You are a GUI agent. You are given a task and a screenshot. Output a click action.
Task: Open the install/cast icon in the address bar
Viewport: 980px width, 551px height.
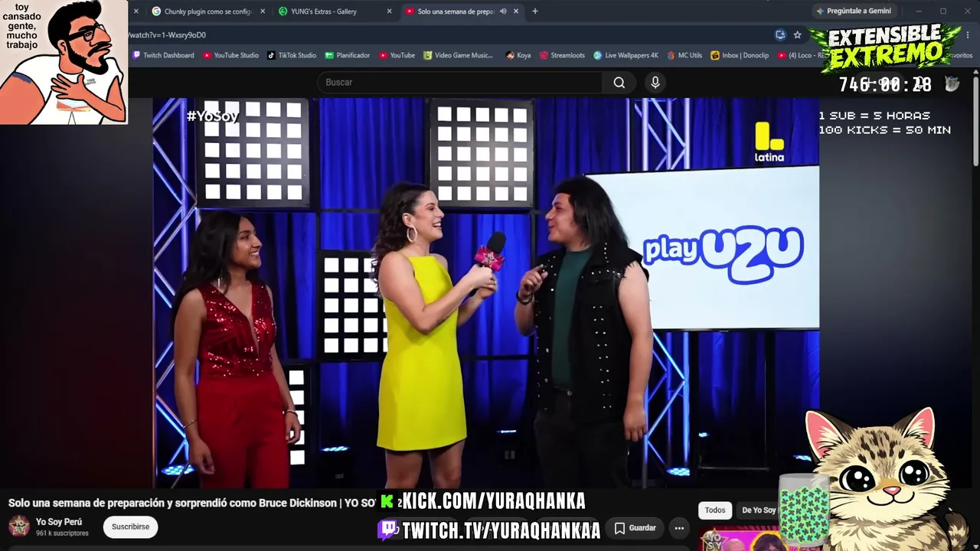coord(780,34)
